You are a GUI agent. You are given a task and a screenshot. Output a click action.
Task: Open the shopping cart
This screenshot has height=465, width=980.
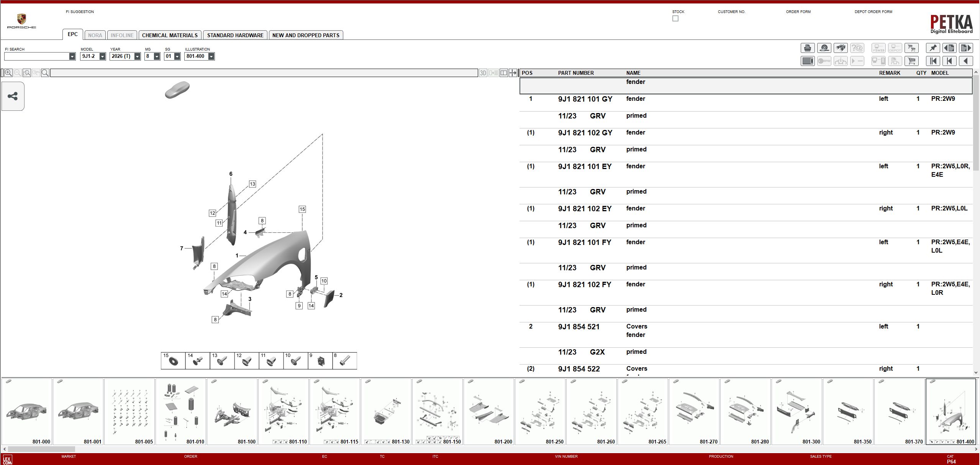(x=912, y=61)
